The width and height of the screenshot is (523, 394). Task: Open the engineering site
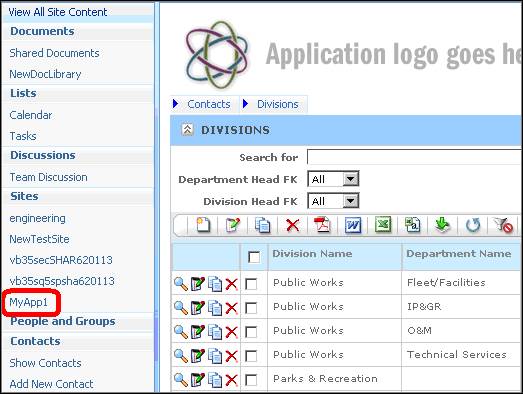click(37, 219)
